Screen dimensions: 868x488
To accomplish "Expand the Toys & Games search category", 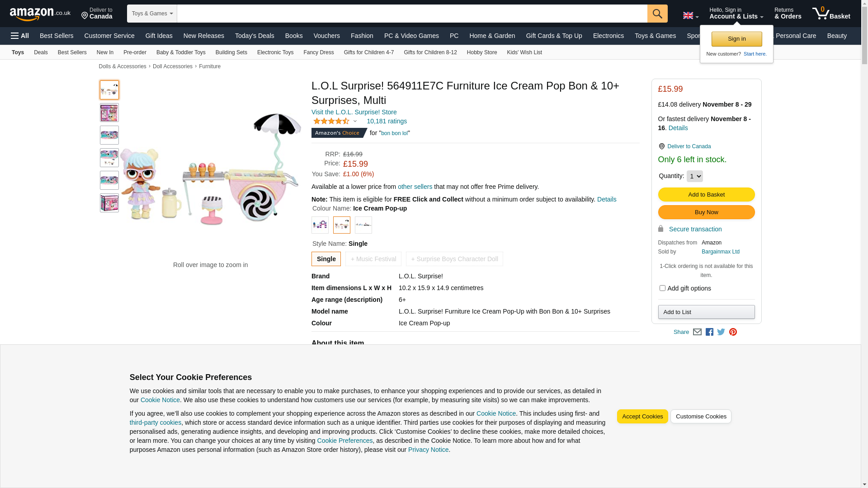I will pos(152,14).
